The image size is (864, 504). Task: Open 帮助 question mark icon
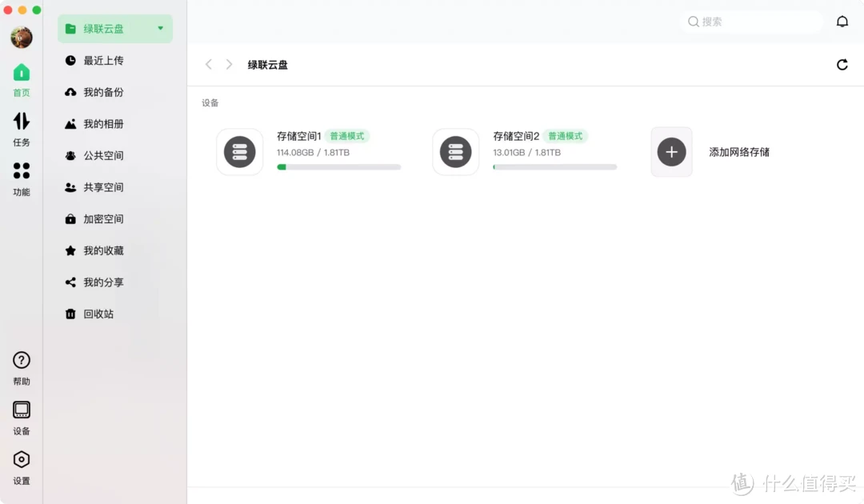click(x=22, y=360)
